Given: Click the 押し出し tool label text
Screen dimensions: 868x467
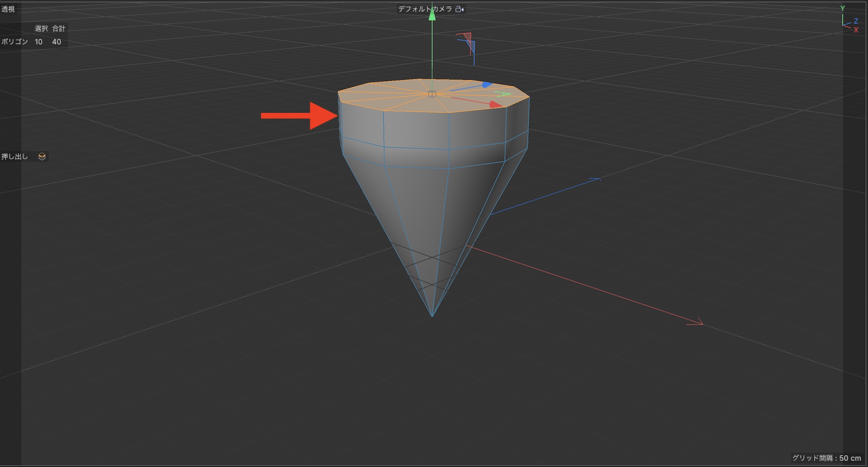Looking at the screenshot, I should pyautogui.click(x=14, y=156).
